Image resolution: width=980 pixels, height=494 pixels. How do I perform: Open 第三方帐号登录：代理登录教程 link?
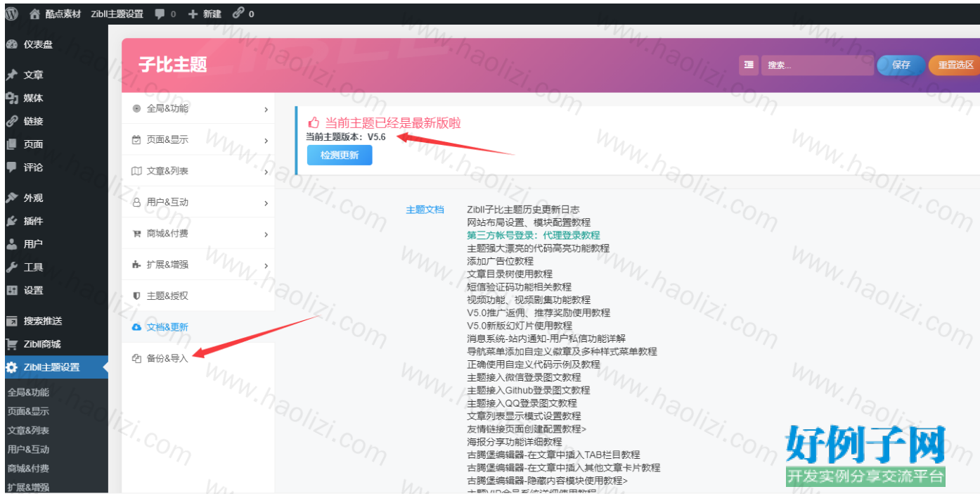point(534,235)
